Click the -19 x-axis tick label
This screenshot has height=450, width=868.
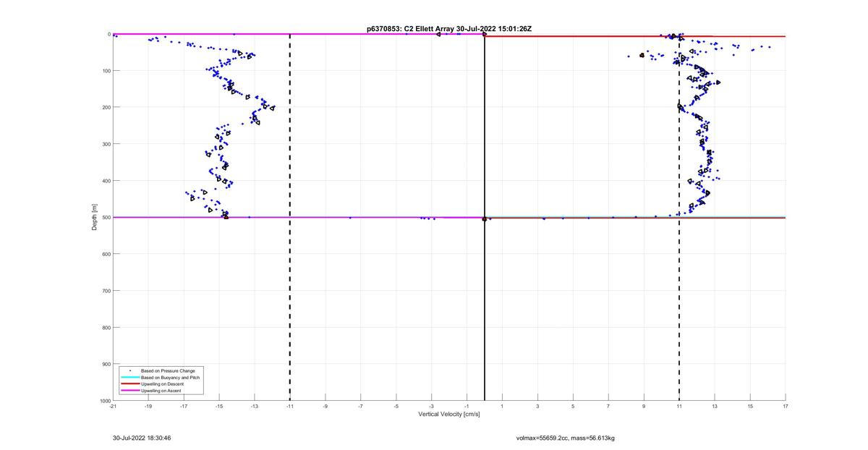click(148, 406)
